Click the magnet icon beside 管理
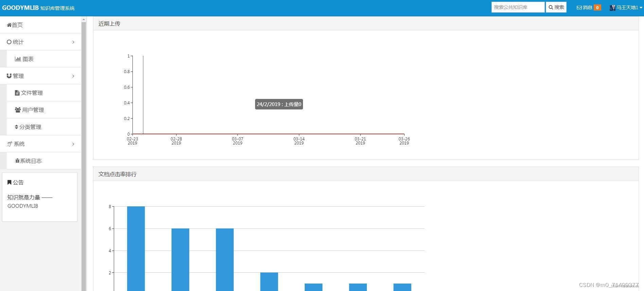The width and height of the screenshot is (644, 291). (x=9, y=76)
